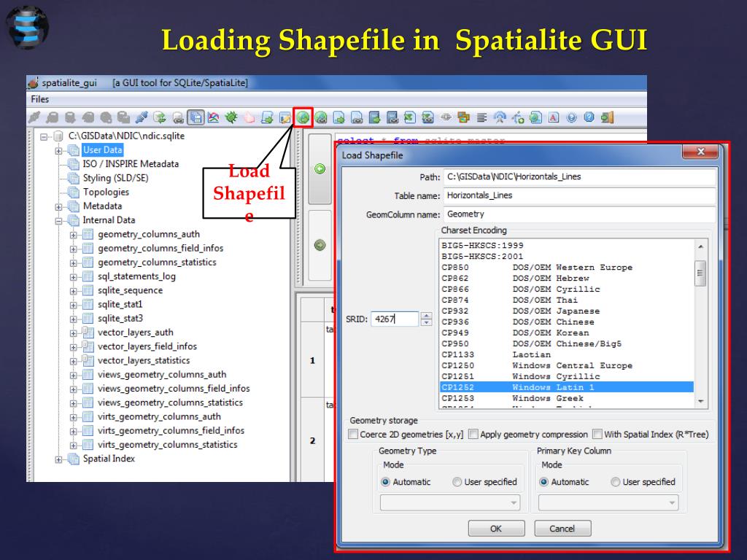Click the highlighted SQL log toolbar icon
Screen dimensions: 747x560
196,117
